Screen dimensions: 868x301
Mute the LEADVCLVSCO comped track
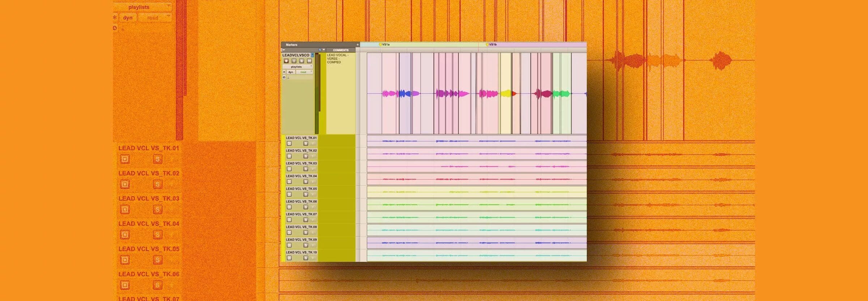309,61
